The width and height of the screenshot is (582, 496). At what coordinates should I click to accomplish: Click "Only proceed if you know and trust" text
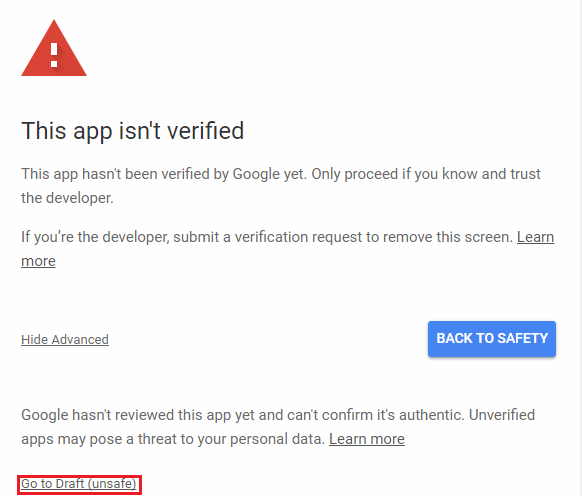pos(426,174)
